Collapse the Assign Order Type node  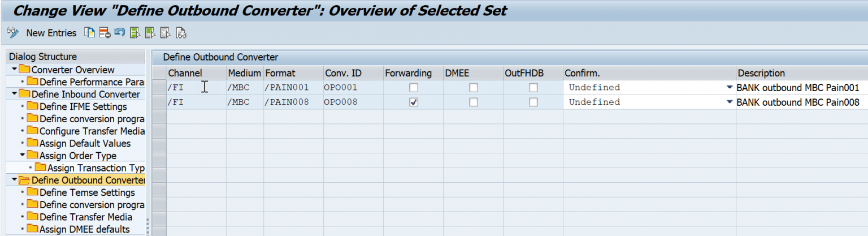22,156
